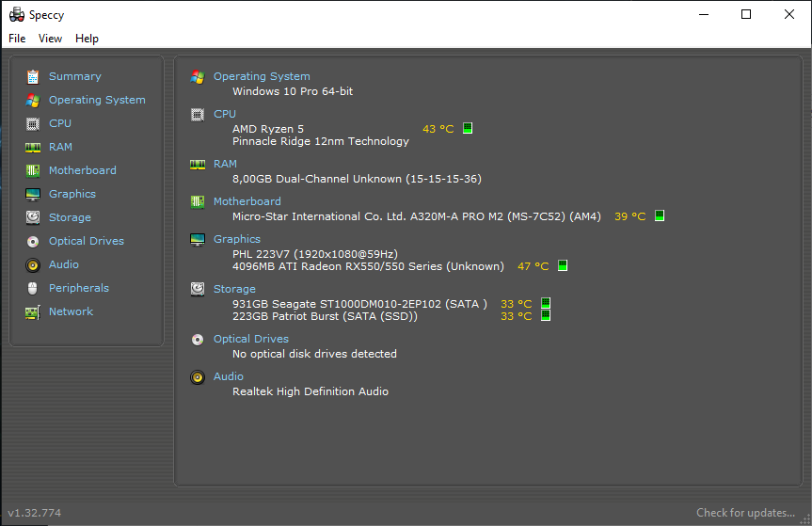The width and height of the screenshot is (812, 526).
Task: Click the Audio speaker icon in main panel
Action: (x=198, y=377)
